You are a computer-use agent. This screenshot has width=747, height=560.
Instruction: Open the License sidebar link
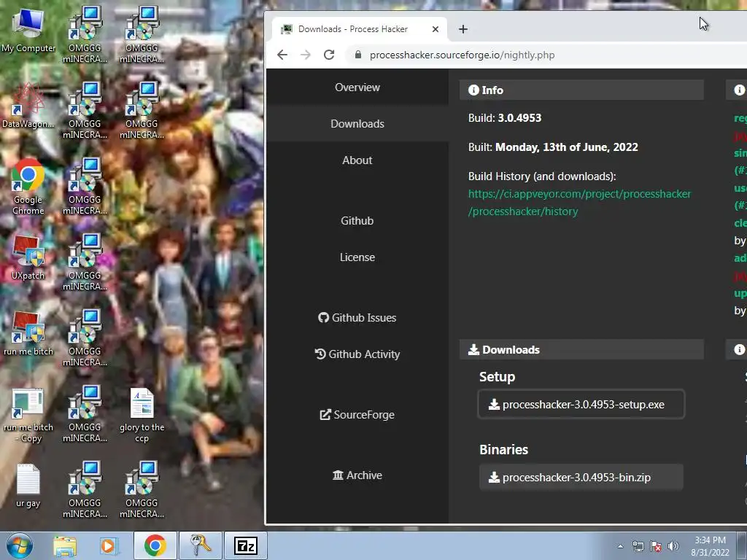coord(357,257)
